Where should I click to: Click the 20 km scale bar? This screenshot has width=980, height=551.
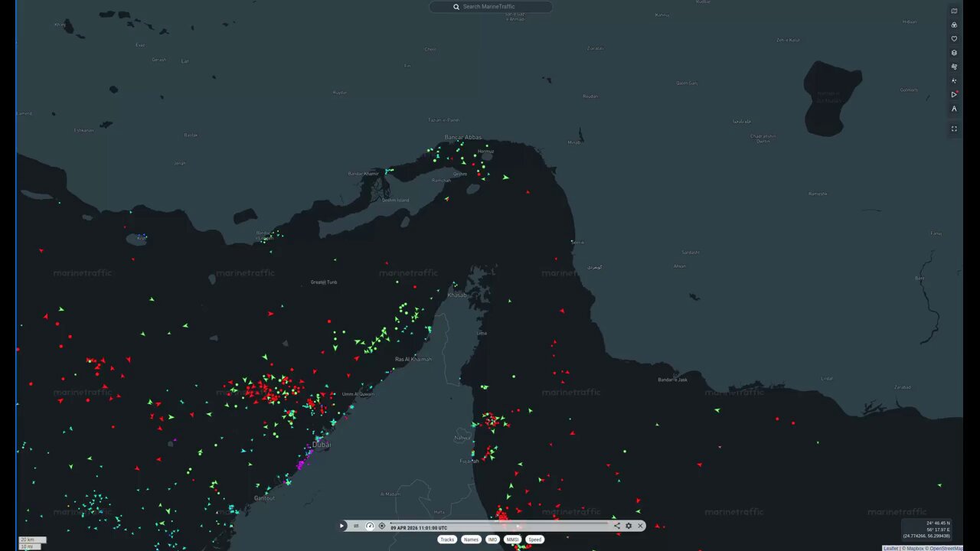tap(32, 540)
